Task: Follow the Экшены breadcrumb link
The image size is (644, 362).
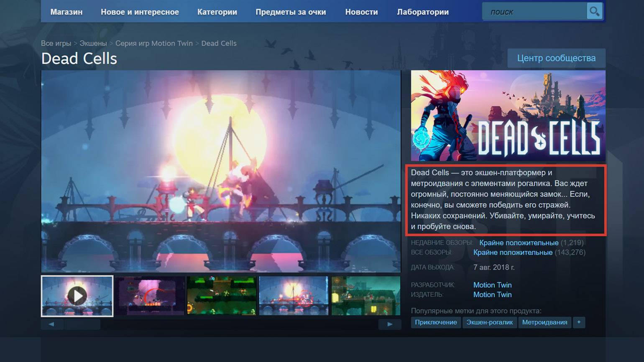Action: tap(93, 43)
